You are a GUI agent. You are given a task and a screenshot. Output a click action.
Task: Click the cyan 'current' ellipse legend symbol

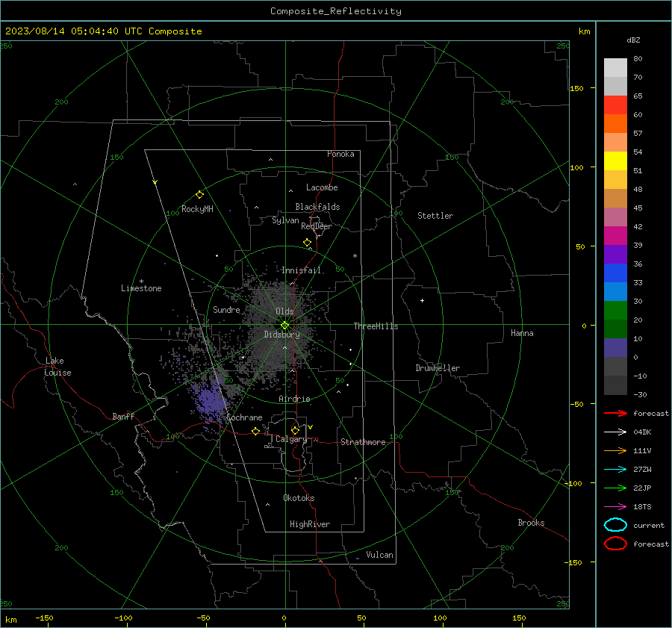click(x=615, y=525)
